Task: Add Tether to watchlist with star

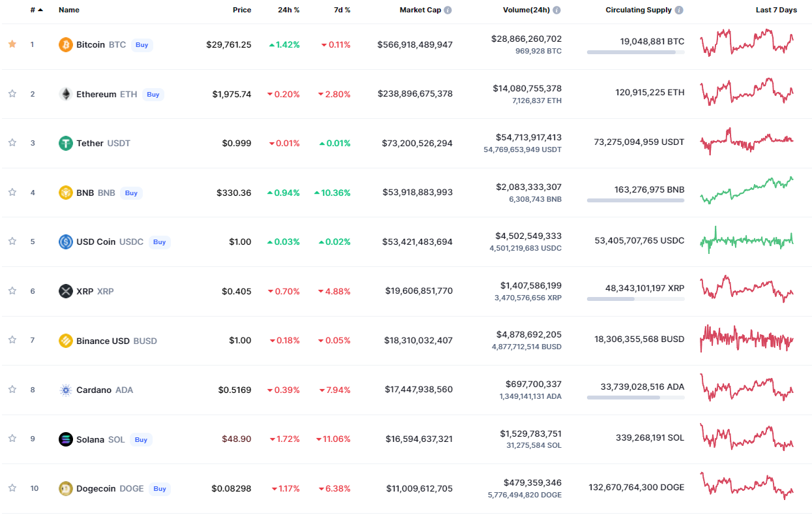Action: tap(12, 142)
